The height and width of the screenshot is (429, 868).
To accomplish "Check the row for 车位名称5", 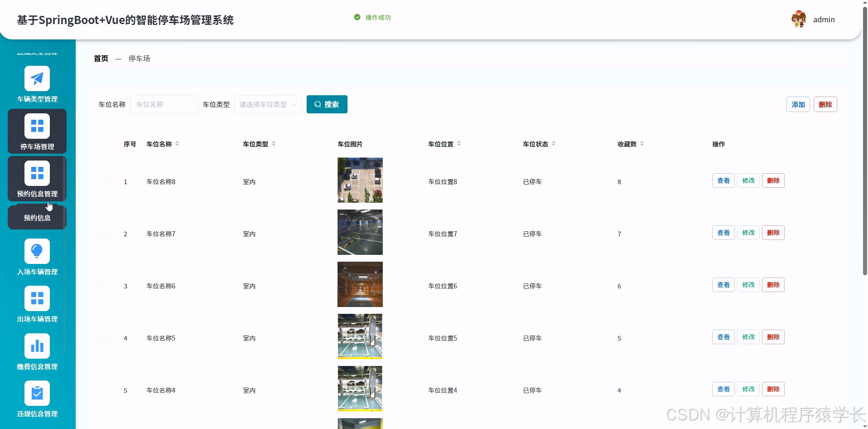I will tap(104, 338).
